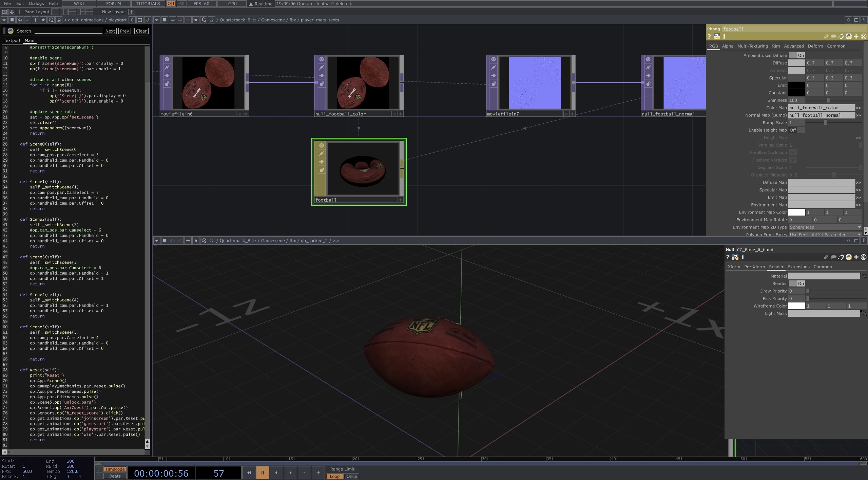Viewport: 868px width, 480px height.
Task: Open the Environment Map 2D Type dropdown
Action: (825, 227)
